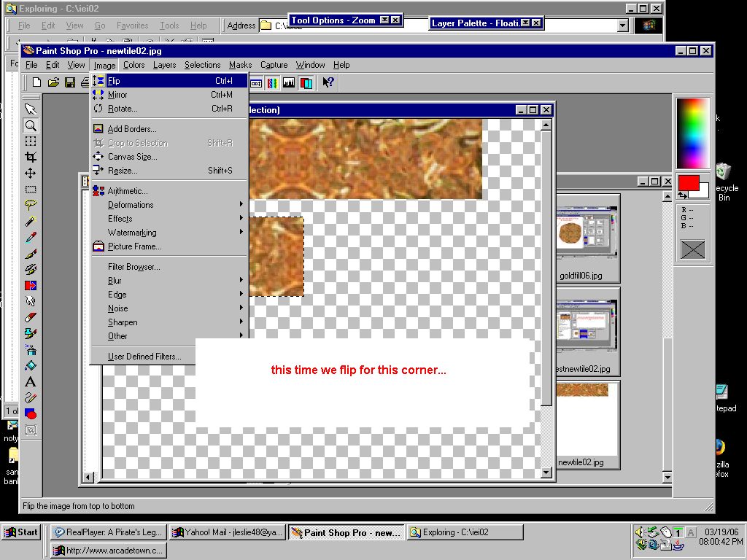
Task: Toggle the Color Palette toolbar button
Action: pyautogui.click(x=272, y=83)
